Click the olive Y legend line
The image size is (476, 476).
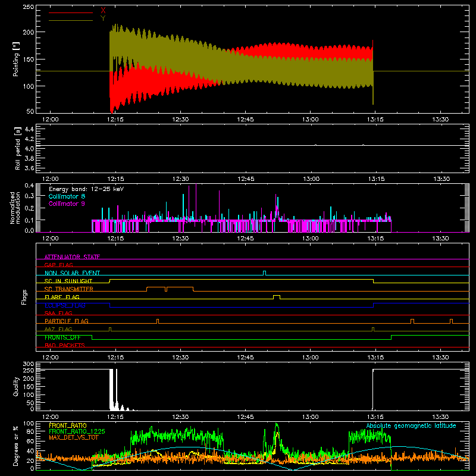[x=71, y=20]
